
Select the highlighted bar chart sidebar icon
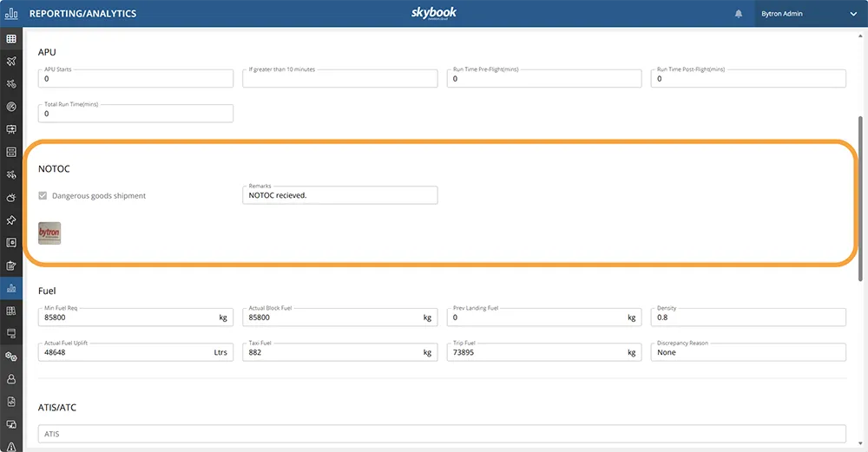[11, 288]
